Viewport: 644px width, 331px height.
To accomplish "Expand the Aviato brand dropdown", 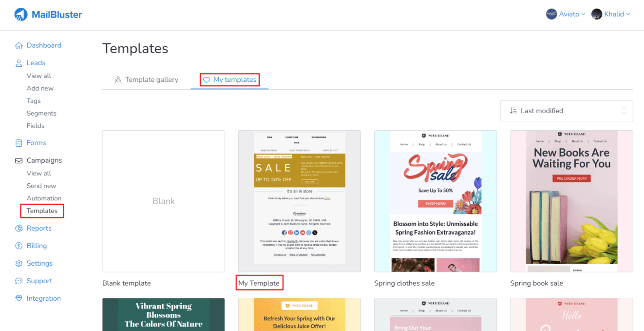I will coord(566,14).
